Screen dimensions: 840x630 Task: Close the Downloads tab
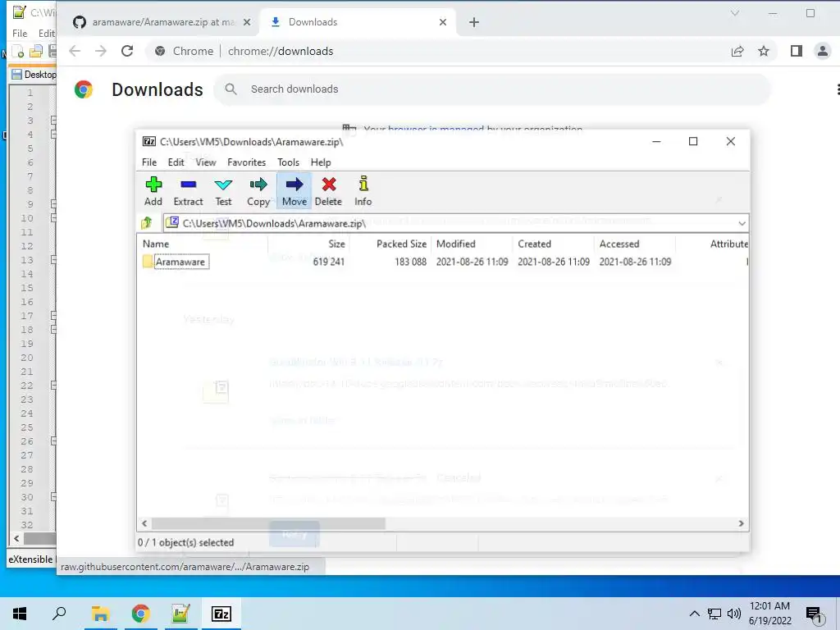442,22
